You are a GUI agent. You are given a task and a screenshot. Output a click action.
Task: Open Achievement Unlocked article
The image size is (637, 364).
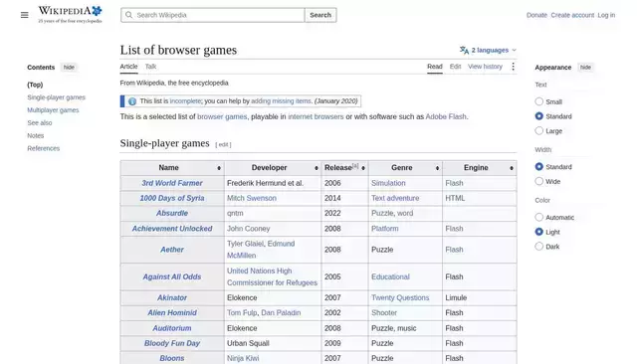(172, 229)
